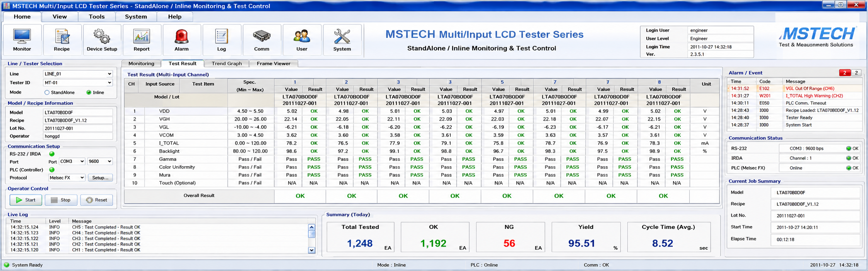Screen dimensions: 868x271
Task: Open the Monitor toolbar icon
Action: tap(22, 40)
